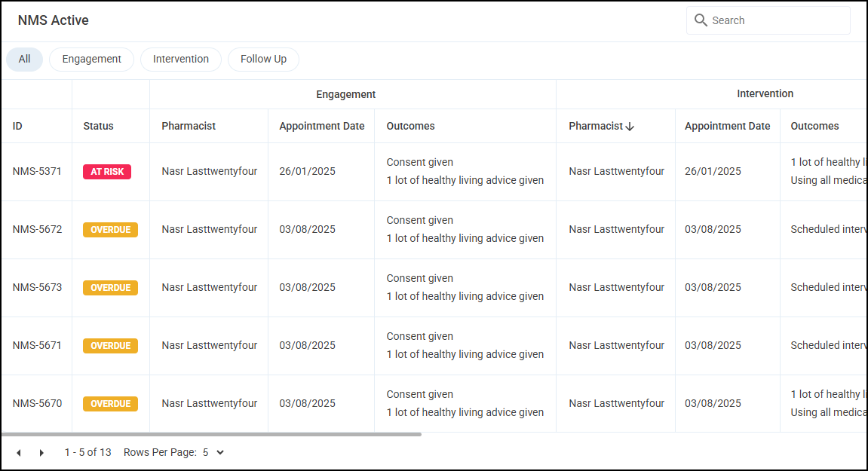The width and height of the screenshot is (868, 471).
Task: Sort by the Status column header
Action: point(99,126)
